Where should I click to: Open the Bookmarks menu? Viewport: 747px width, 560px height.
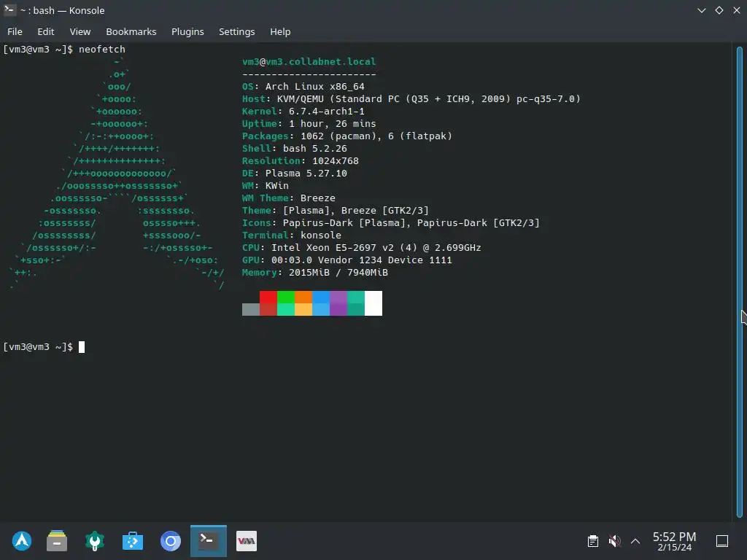[131, 31]
